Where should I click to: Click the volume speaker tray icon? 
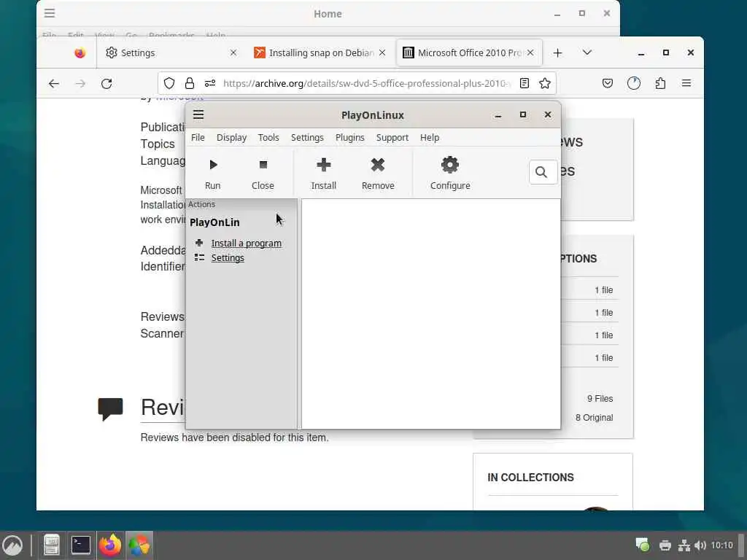click(700, 545)
